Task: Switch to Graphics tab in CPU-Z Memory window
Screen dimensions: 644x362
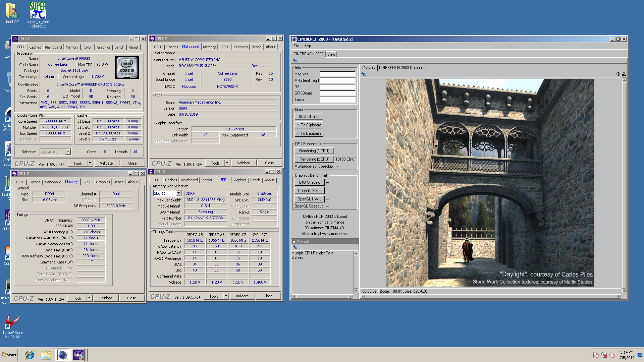Action: click(x=103, y=182)
